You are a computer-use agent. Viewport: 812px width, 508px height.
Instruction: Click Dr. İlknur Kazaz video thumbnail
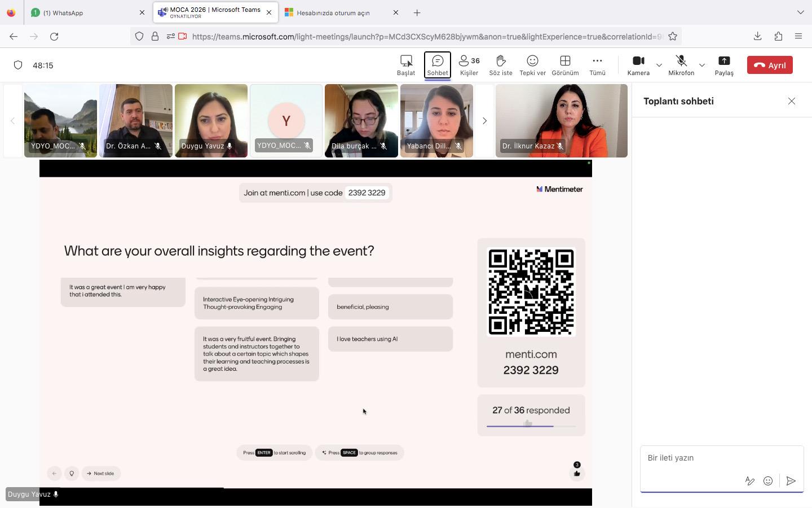[561, 121]
